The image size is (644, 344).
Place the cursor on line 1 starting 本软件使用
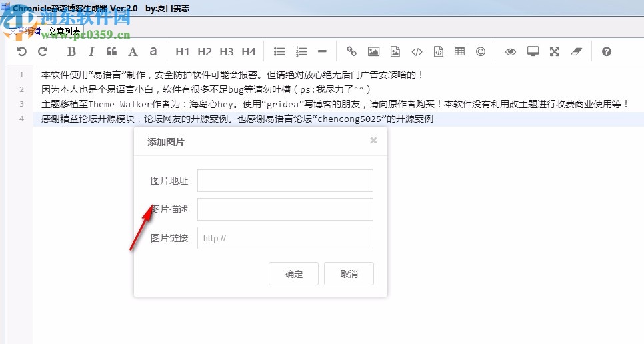click(233, 75)
